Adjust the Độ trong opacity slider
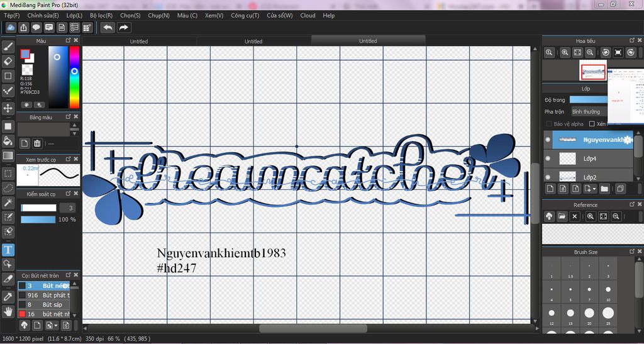 [588, 100]
